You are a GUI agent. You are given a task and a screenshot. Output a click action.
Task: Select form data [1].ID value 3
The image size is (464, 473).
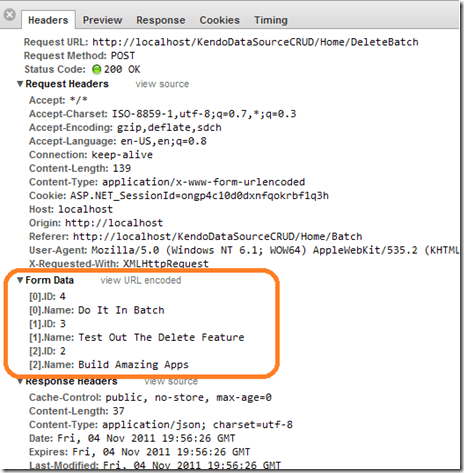(62, 324)
